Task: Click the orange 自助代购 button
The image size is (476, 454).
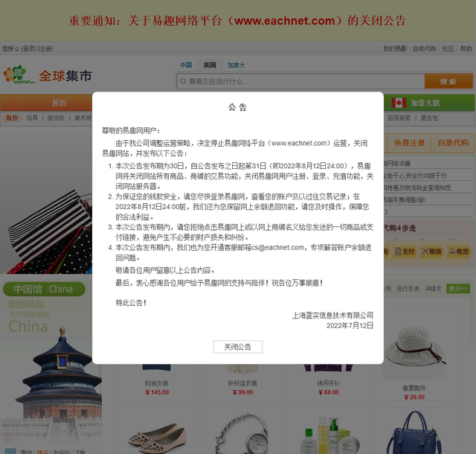Action: [x=453, y=143]
